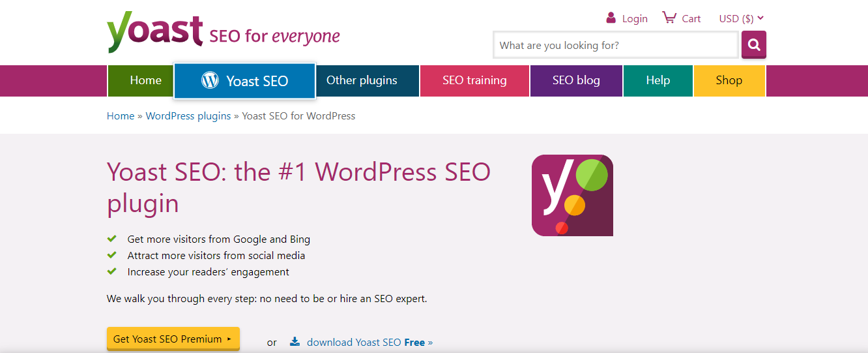
Task: Click the Get Yoast SEO Premium button
Action: 173,339
